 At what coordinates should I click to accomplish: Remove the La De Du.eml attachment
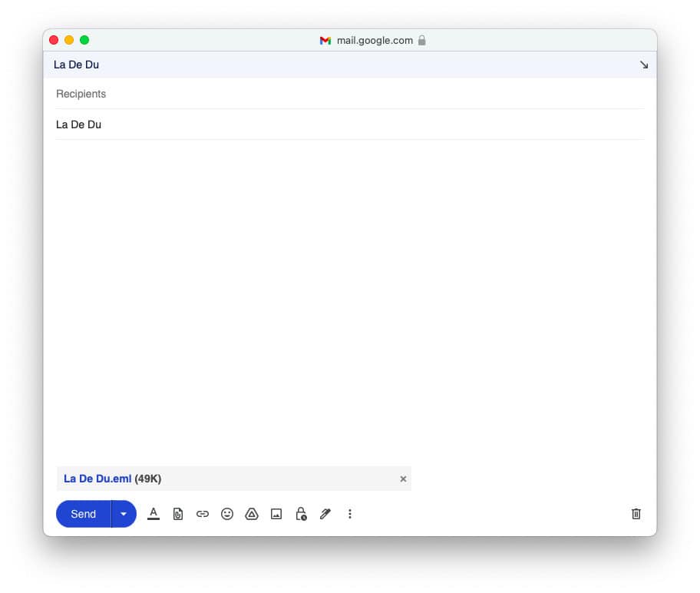click(x=403, y=479)
